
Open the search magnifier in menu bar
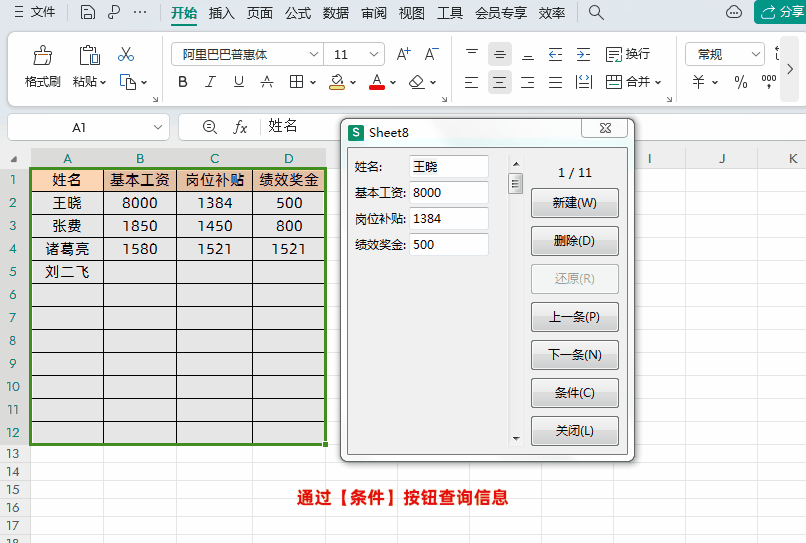point(596,12)
